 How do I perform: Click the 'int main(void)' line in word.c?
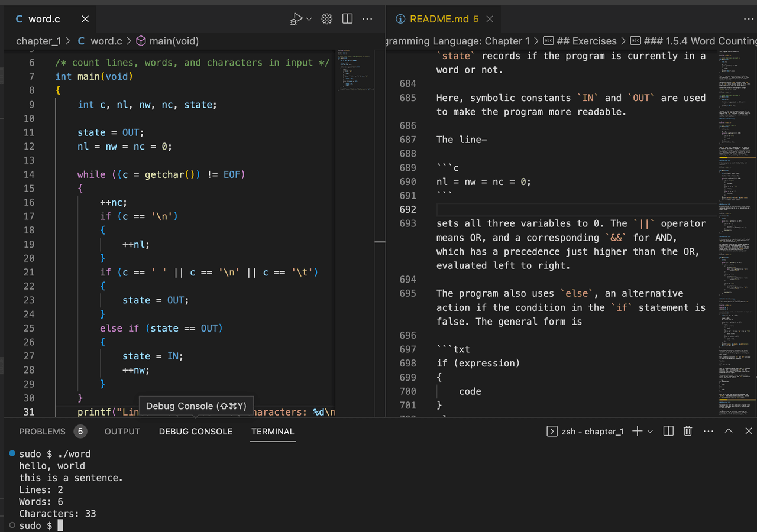click(x=95, y=76)
